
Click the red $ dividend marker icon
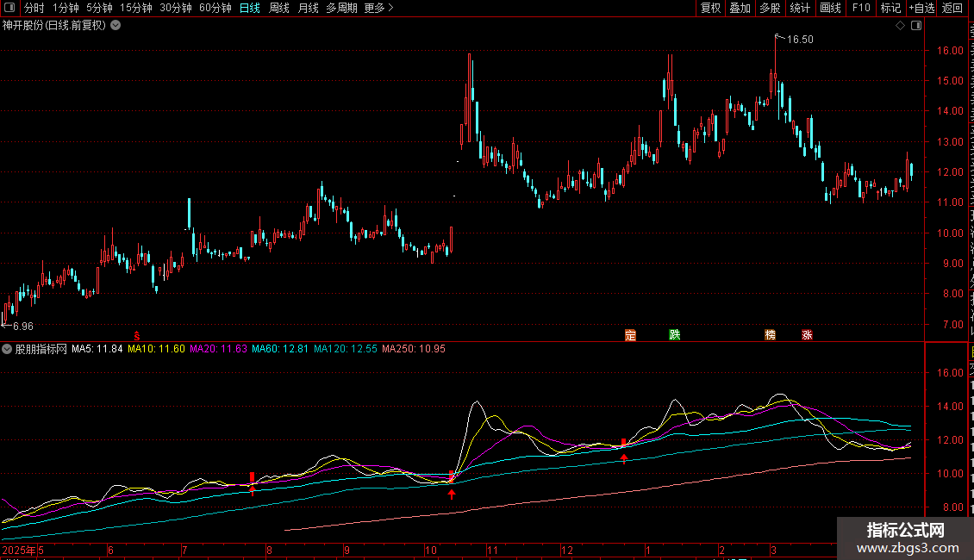(135, 335)
